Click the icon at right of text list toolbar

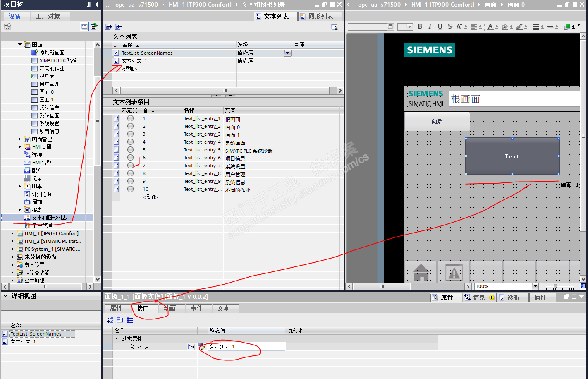click(x=335, y=26)
